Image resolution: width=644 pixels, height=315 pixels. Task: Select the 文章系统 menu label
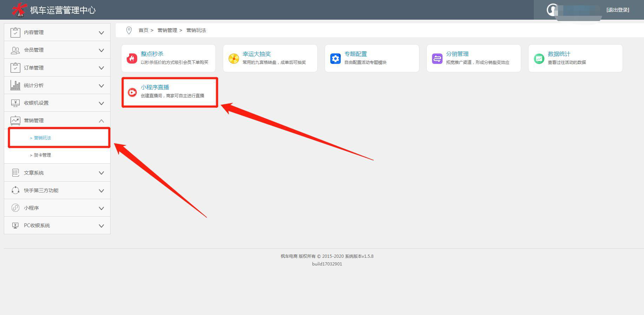tap(34, 173)
